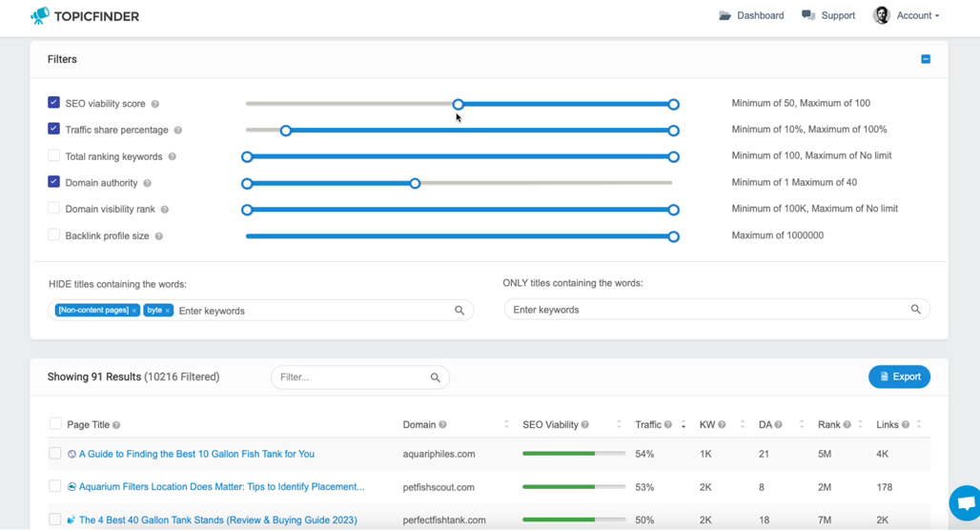This screenshot has height=530, width=980.
Task: Sort results by SEO Viability arrows
Action: tap(619, 424)
